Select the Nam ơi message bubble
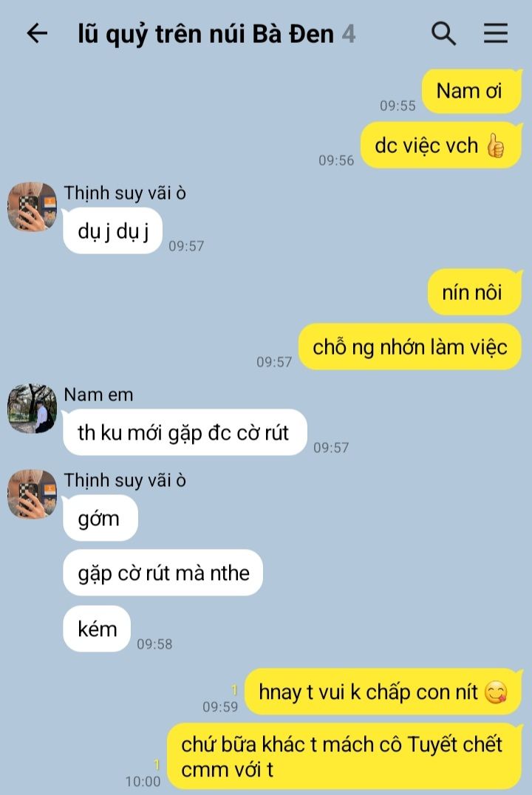Image resolution: width=532 pixels, height=795 pixels. pyautogui.click(x=471, y=92)
